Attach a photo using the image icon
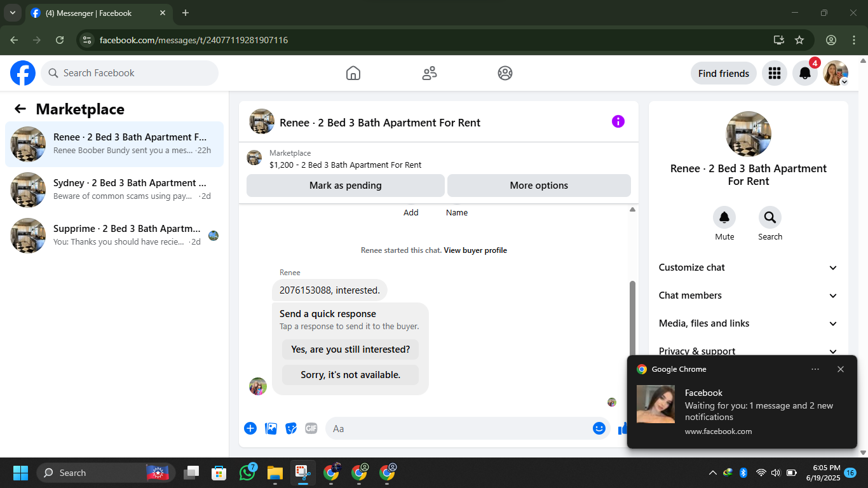This screenshot has height=488, width=868. (x=271, y=428)
